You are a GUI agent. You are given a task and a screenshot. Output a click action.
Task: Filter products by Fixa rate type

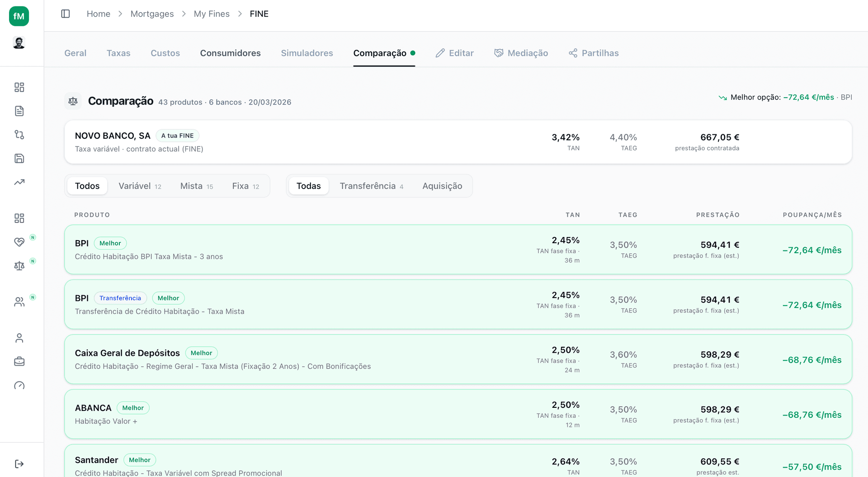point(245,186)
